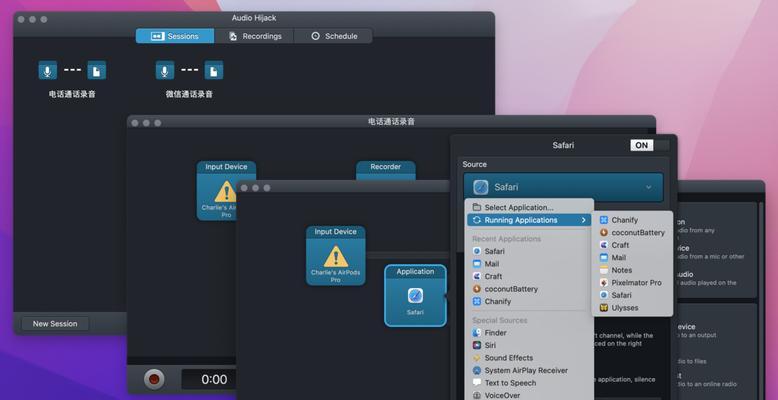The image size is (778, 400).
Task: Click the Recordings tab file icon
Action: [x=233, y=36]
